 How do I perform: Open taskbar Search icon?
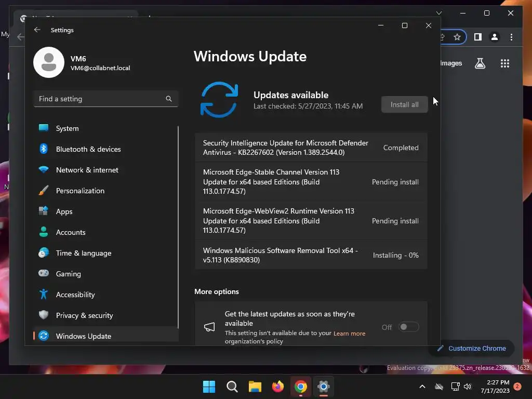pos(232,387)
